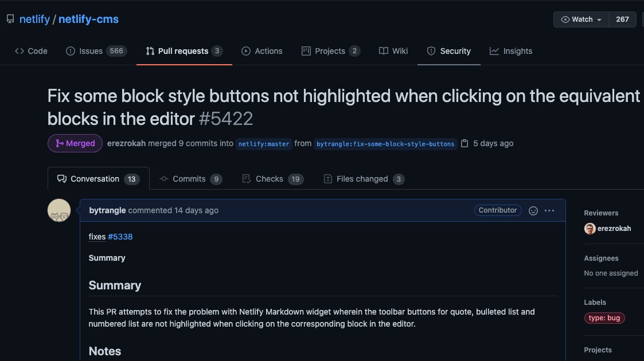Open the Files changed tab
The width and height of the screenshot is (644, 361).
point(364,179)
